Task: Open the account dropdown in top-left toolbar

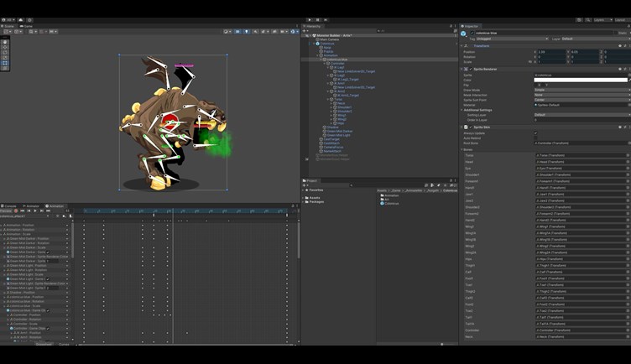Action: click(8, 19)
